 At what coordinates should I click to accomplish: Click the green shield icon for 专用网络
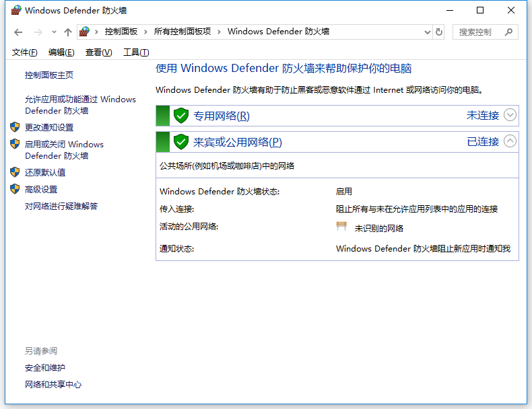click(x=181, y=116)
